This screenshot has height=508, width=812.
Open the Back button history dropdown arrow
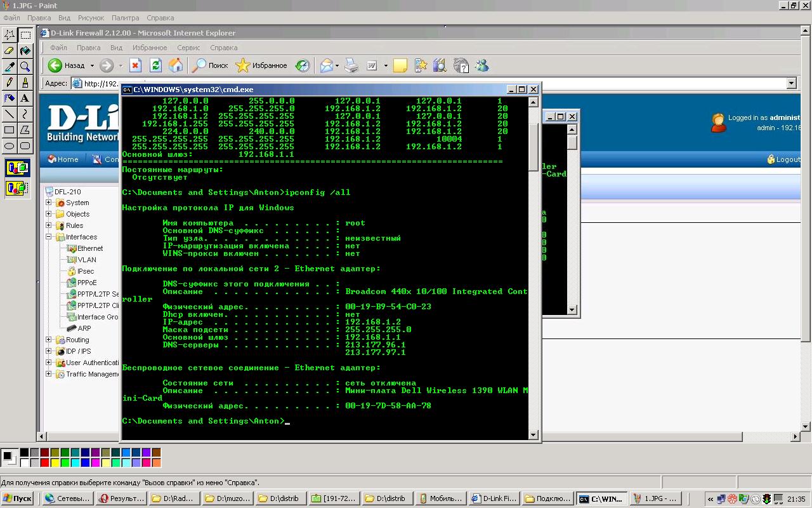click(x=92, y=65)
